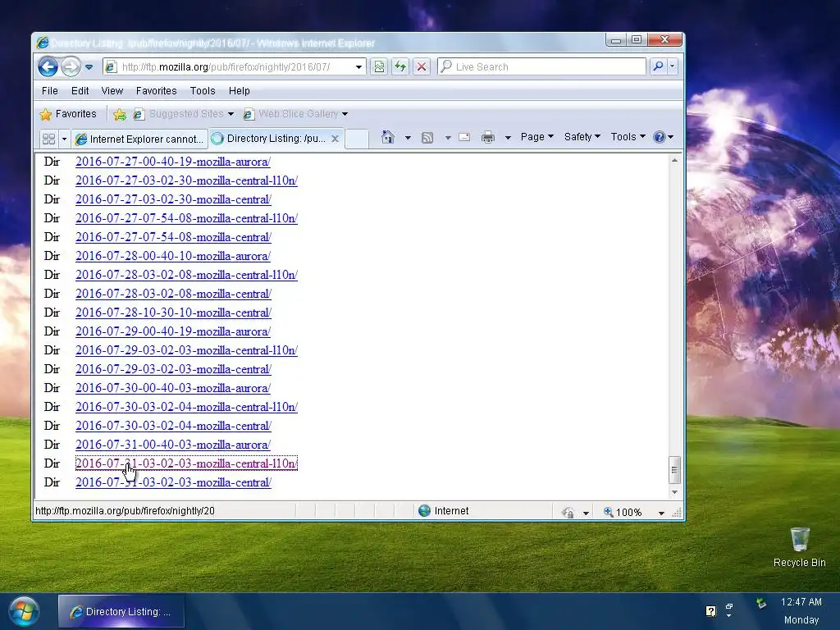Open 2016-07-27-00-40-19-mozilla-aurora link

tap(173, 162)
